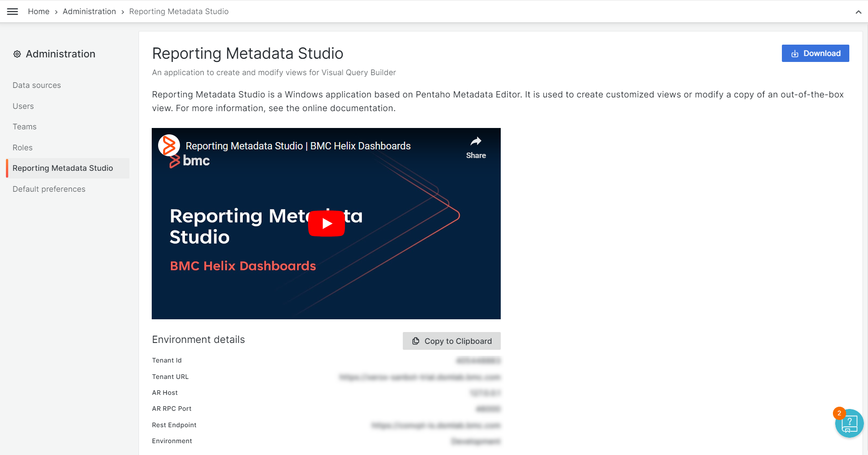Click Reporting Metadata Studio breadcrumb text
This screenshot has height=455, width=868.
click(179, 11)
